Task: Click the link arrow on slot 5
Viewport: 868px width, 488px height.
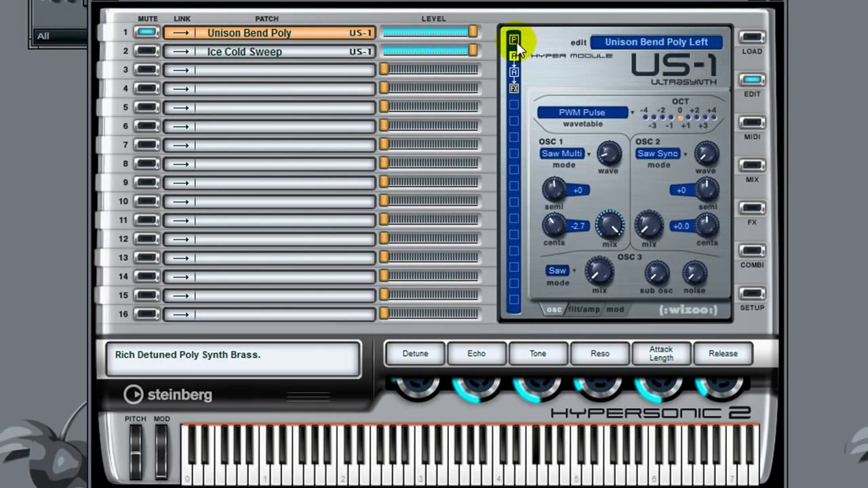Action: (180, 108)
